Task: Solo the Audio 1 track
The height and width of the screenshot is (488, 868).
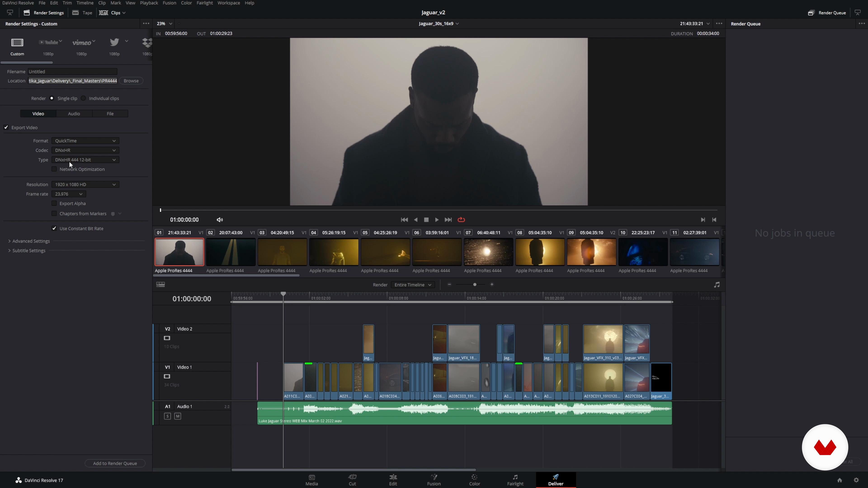Action: coord(167,416)
